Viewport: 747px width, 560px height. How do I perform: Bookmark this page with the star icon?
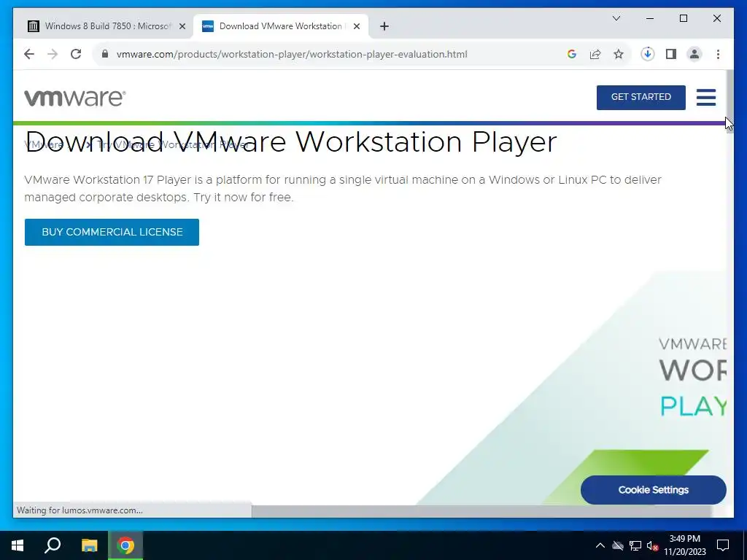619,54
